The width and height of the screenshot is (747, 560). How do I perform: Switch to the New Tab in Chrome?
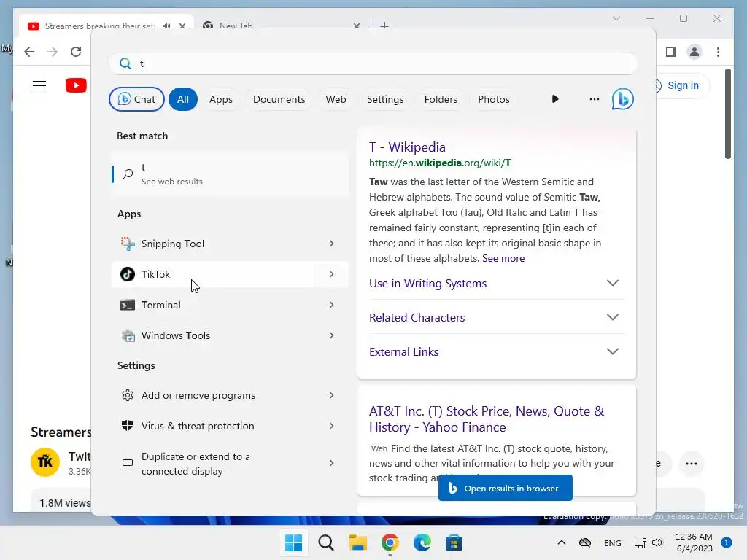tap(281, 26)
